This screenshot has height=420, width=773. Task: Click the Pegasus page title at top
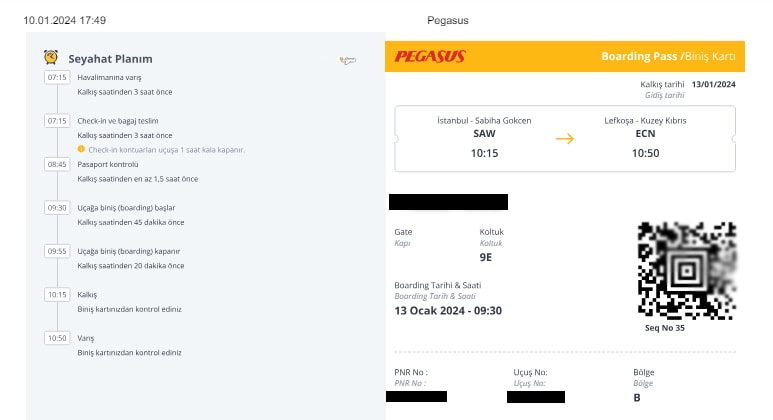pos(447,20)
